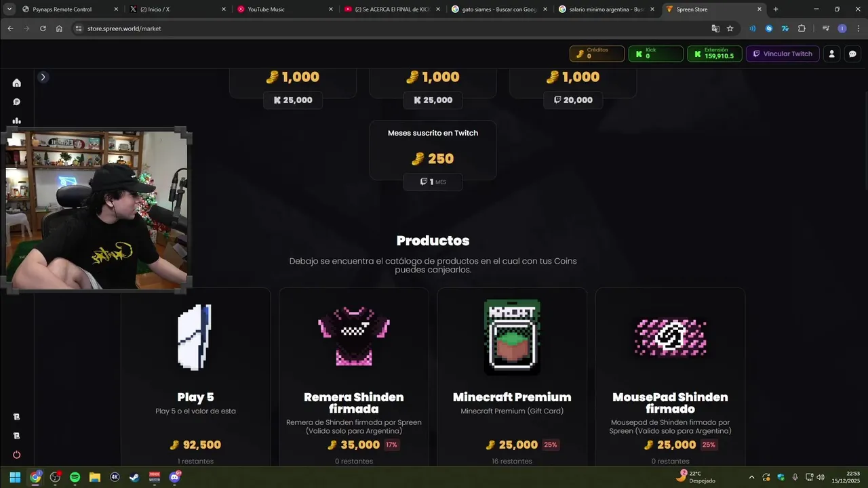Open the Chrome extensions puzzle icon
The image size is (868, 488).
pos(802,28)
